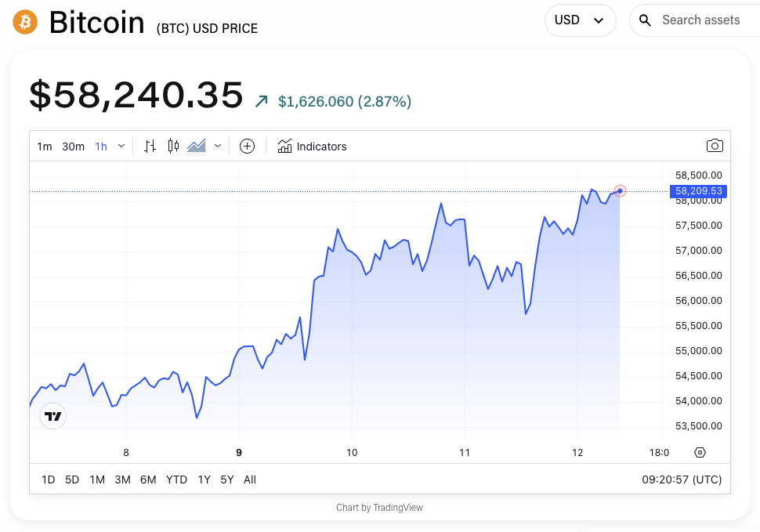
Task: Open the USD currency dropdown
Action: pyautogui.click(x=580, y=20)
